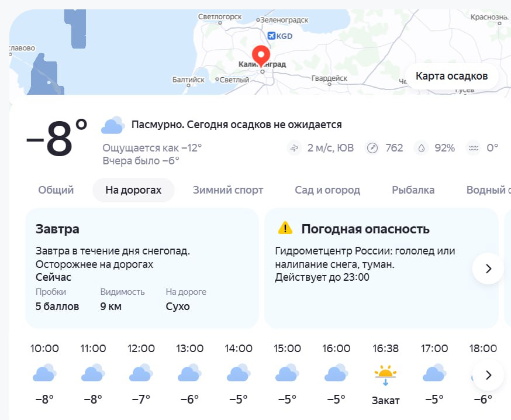The height and width of the screenshot is (420, 511).
Task: Click Светлогорск on the map
Action: tap(220, 16)
